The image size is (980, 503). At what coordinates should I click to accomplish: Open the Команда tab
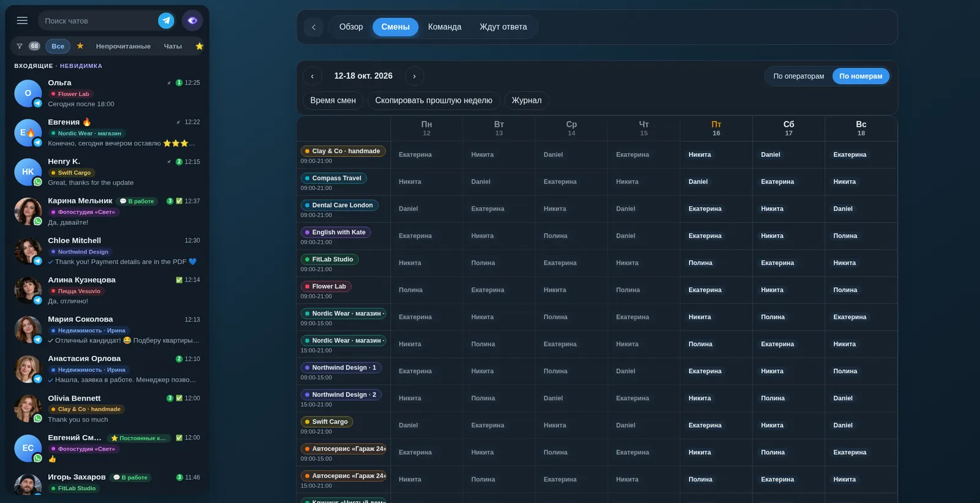tap(445, 27)
